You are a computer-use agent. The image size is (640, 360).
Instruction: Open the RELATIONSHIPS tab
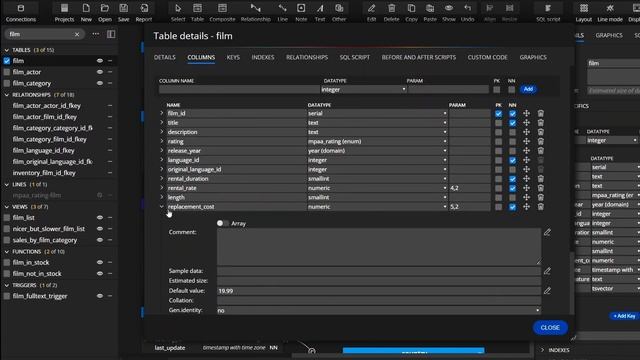307,58
